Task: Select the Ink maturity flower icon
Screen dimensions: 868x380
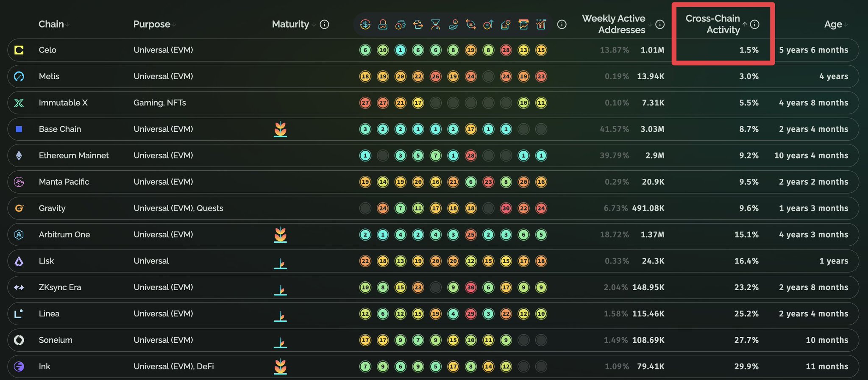Action: (x=280, y=366)
